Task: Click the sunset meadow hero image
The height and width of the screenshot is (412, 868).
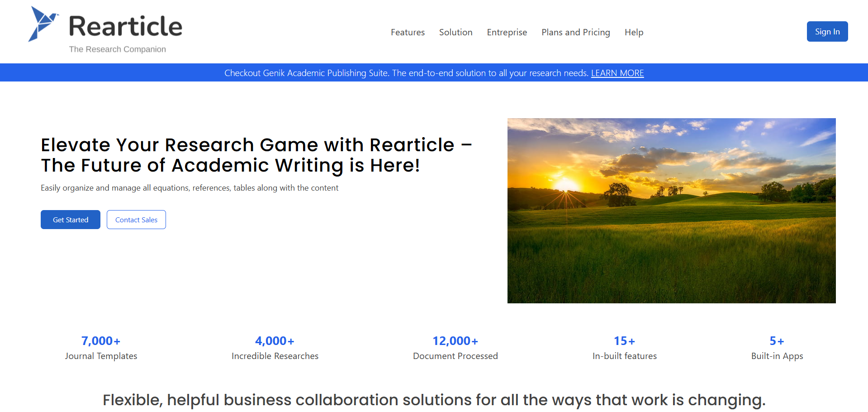Action: (x=671, y=211)
